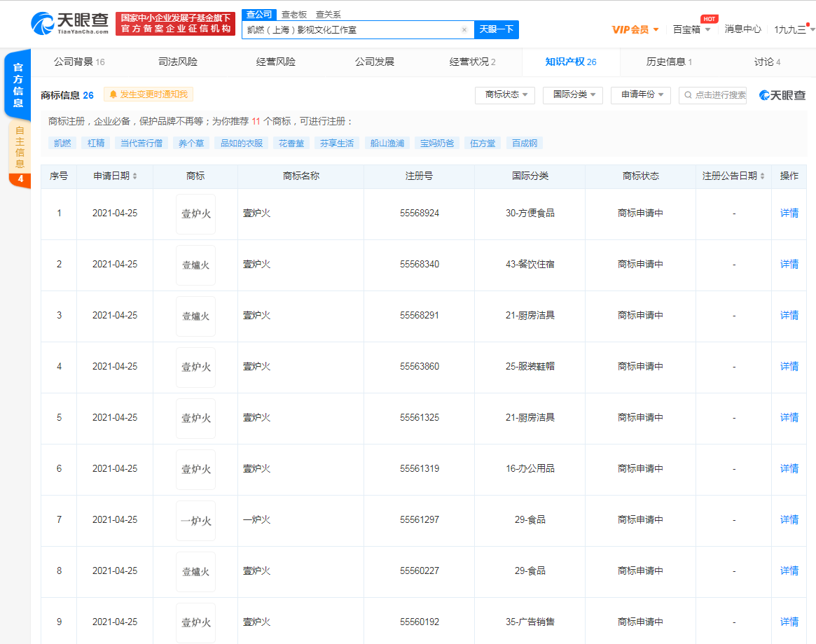Screen dimensions: 816x644
Task: Clear the search box with the X icon
Action: click(x=464, y=29)
